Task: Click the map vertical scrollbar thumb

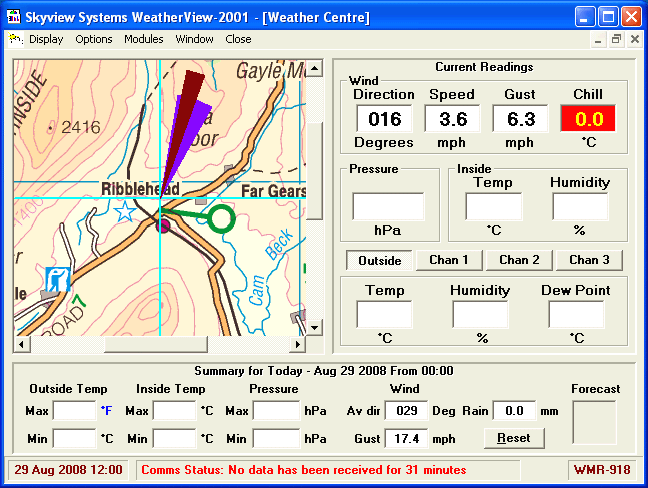Action: [315, 171]
